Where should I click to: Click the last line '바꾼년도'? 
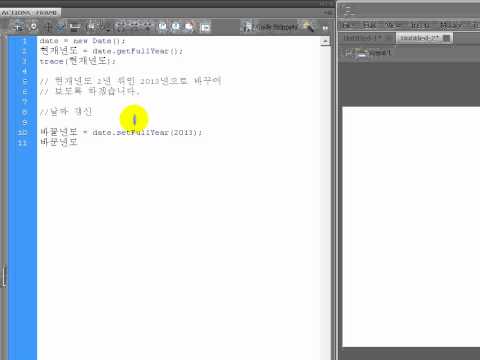click(x=59, y=142)
